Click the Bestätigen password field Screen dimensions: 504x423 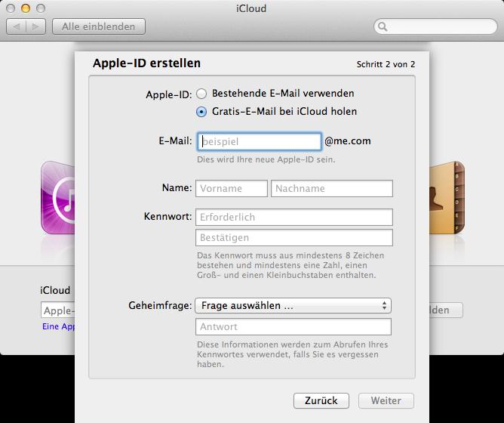click(294, 238)
